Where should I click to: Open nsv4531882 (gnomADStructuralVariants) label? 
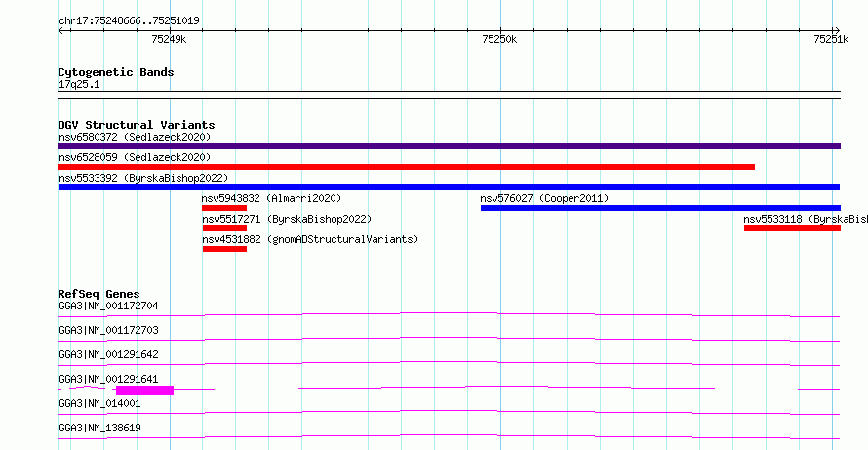click(310, 239)
